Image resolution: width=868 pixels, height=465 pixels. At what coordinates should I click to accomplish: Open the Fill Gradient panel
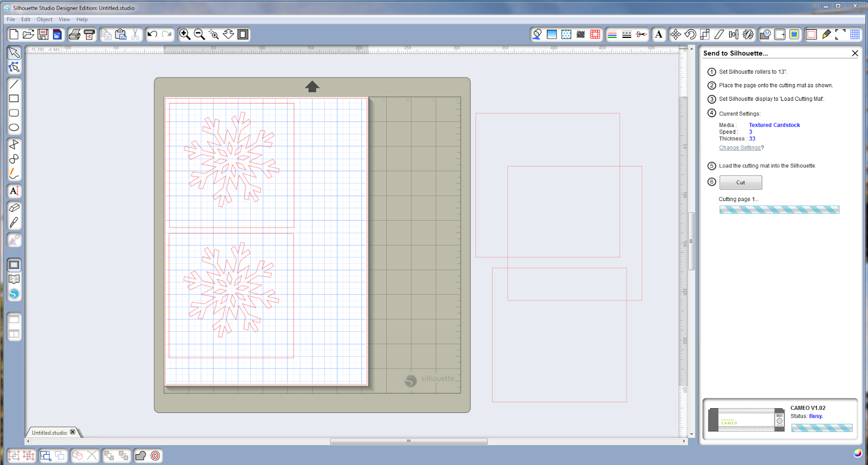[x=552, y=34]
